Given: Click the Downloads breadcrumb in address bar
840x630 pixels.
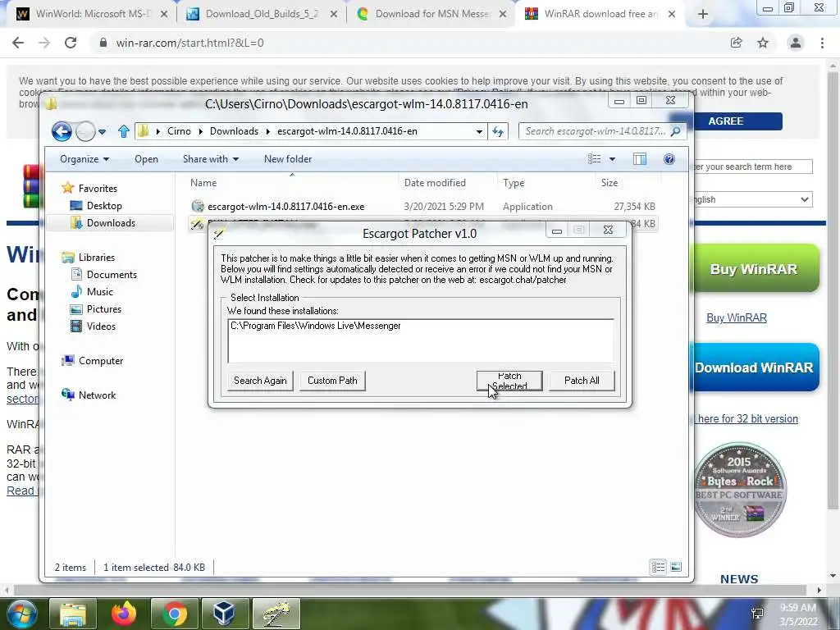Looking at the screenshot, I should click(x=234, y=131).
